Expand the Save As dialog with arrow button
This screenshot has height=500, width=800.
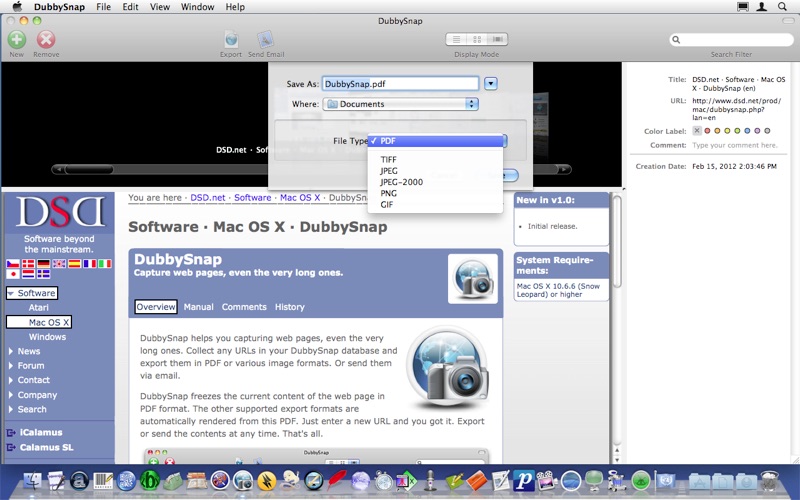click(x=491, y=83)
